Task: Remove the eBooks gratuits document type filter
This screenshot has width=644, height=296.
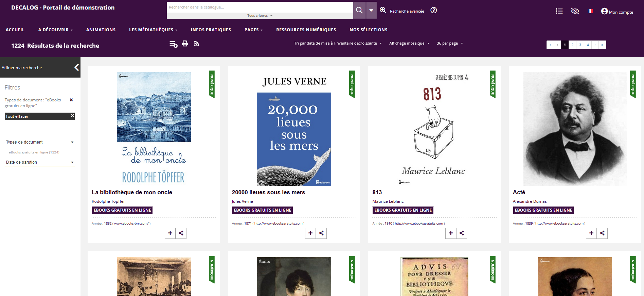Action: (x=71, y=100)
